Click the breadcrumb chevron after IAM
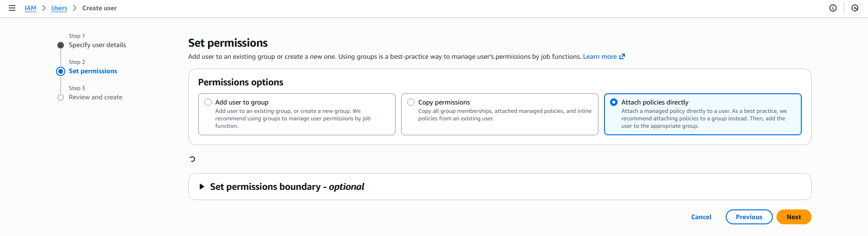868x236 pixels. [x=44, y=8]
